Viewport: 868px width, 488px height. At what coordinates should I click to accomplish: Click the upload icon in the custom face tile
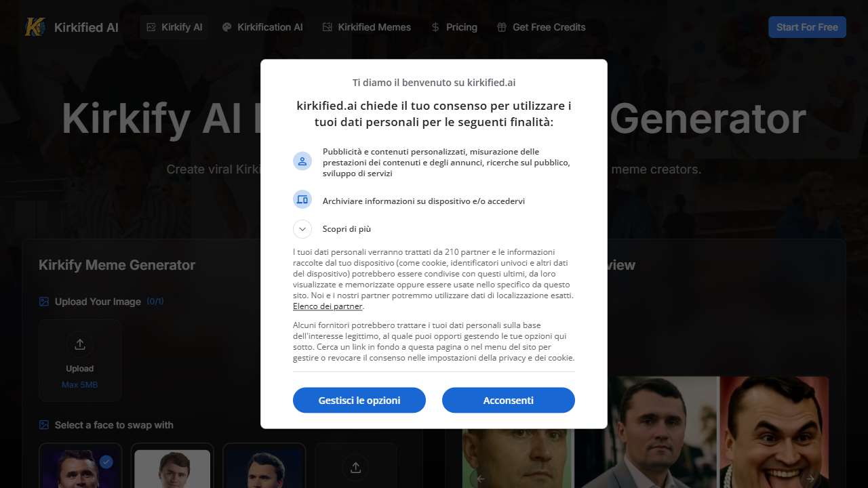[356, 467]
